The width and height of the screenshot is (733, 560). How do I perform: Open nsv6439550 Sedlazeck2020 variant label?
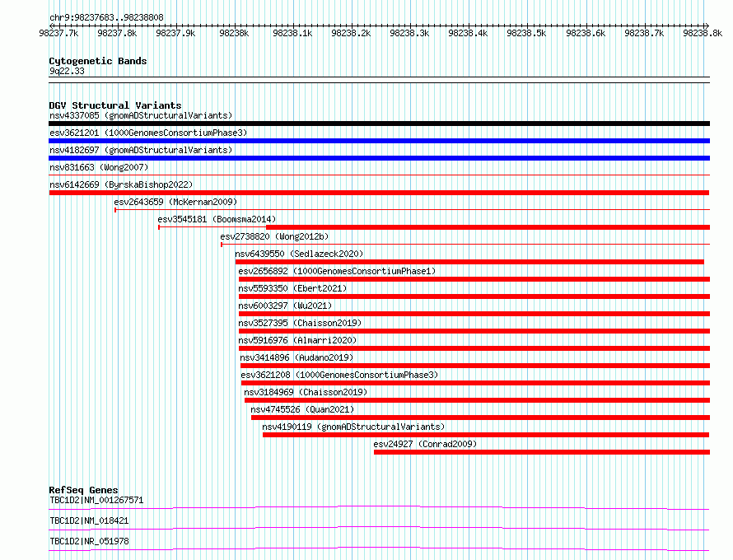(299, 254)
